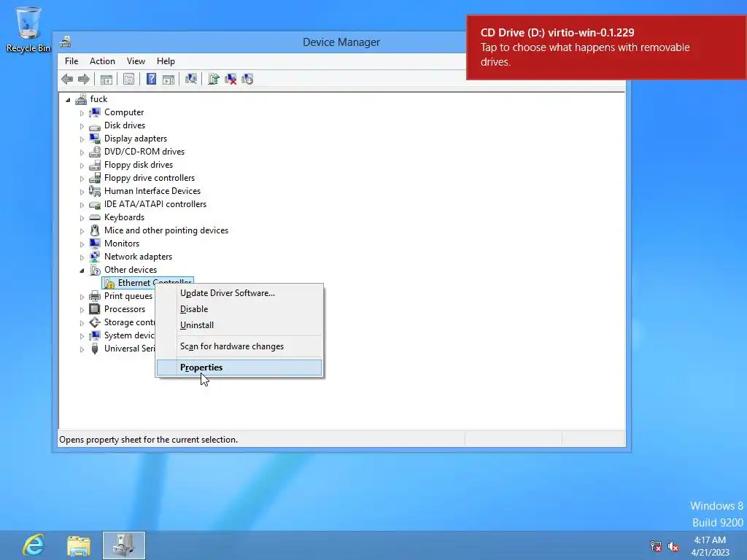The image size is (747, 560).
Task: Click the Scan for hardware changes toolbar icon
Action: pyautogui.click(x=191, y=79)
